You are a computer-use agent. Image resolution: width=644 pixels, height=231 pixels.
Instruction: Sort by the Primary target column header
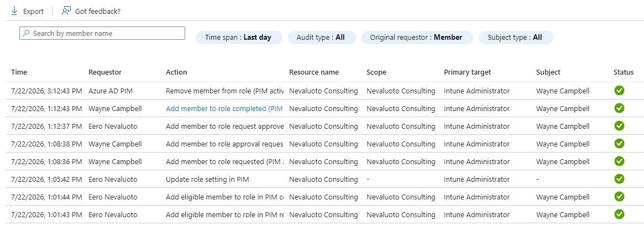pyautogui.click(x=468, y=72)
